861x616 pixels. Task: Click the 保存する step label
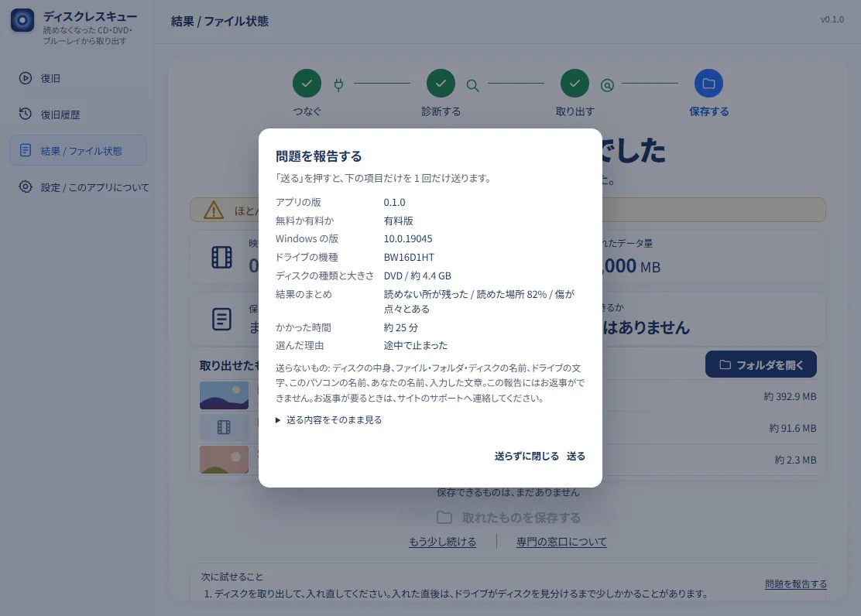pyautogui.click(x=709, y=111)
